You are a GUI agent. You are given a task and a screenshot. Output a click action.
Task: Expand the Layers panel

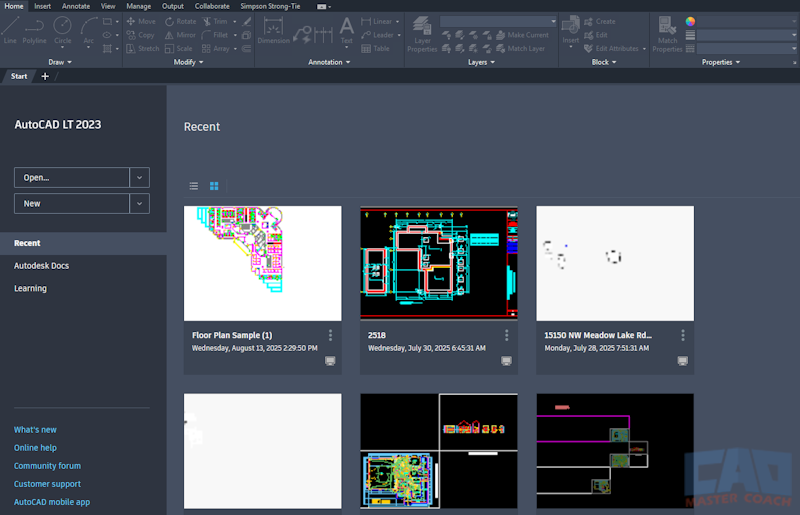click(481, 62)
